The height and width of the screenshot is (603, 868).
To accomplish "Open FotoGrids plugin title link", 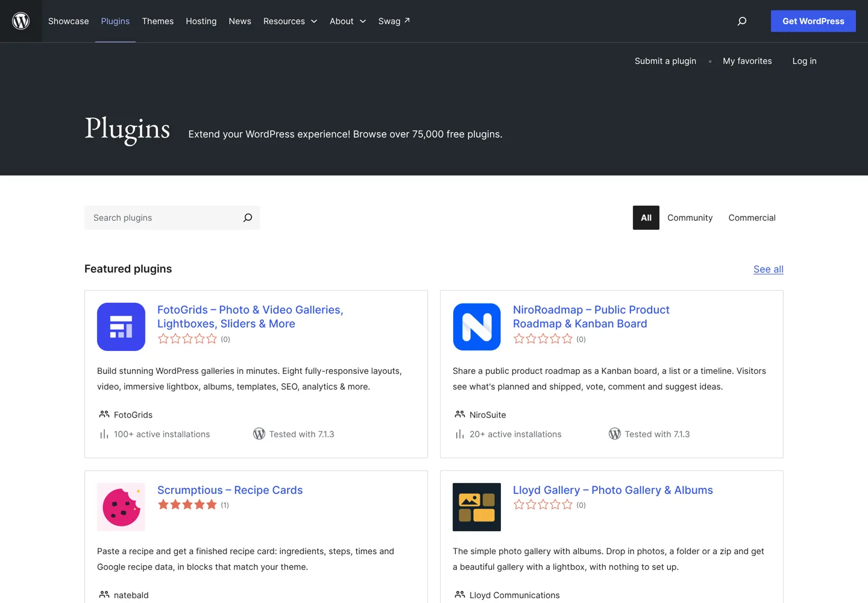I will click(x=250, y=317).
